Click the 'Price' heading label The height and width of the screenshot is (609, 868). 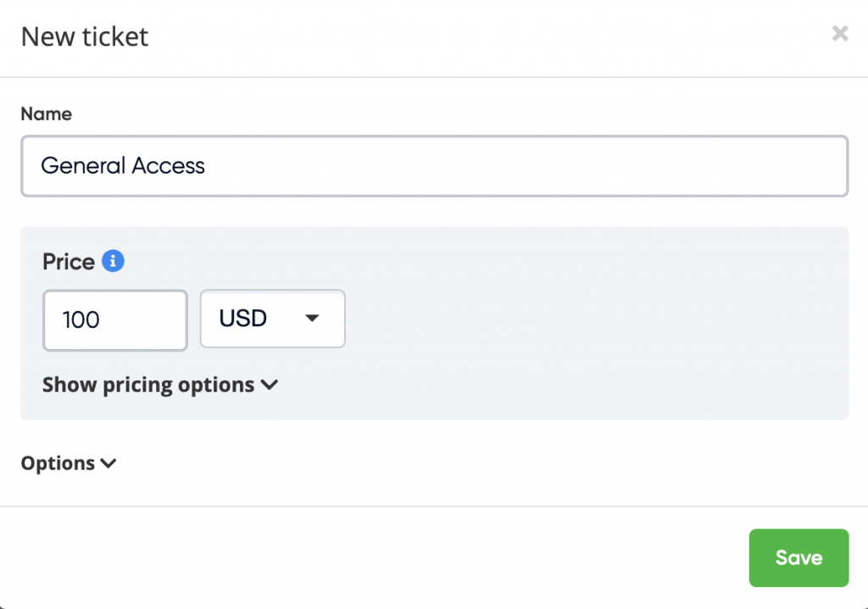point(69,262)
